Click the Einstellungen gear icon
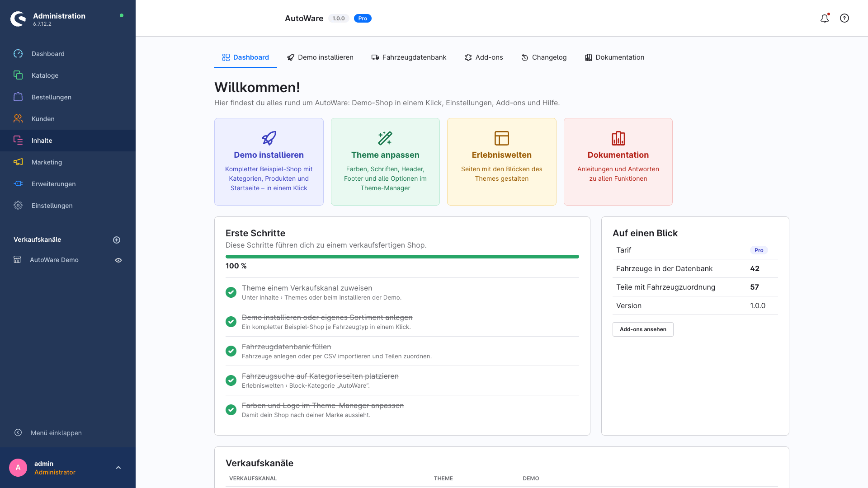Image resolution: width=868 pixels, height=488 pixels. 18,206
